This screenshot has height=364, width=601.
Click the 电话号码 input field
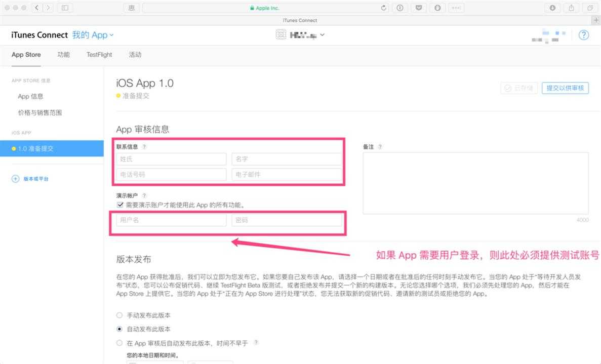171,174
